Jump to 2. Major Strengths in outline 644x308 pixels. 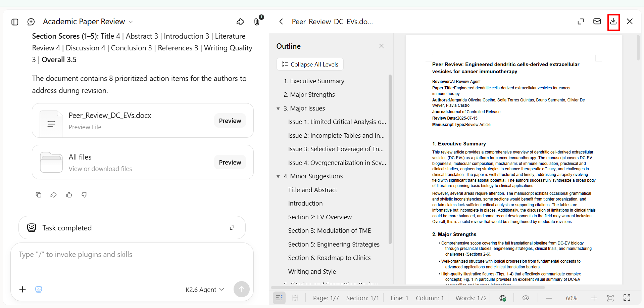(309, 94)
